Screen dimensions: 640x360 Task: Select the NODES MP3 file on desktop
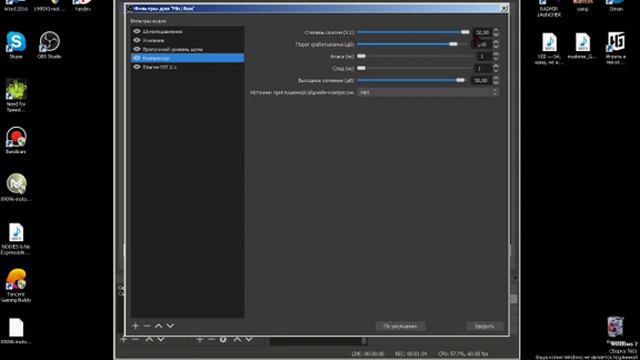pos(16,239)
